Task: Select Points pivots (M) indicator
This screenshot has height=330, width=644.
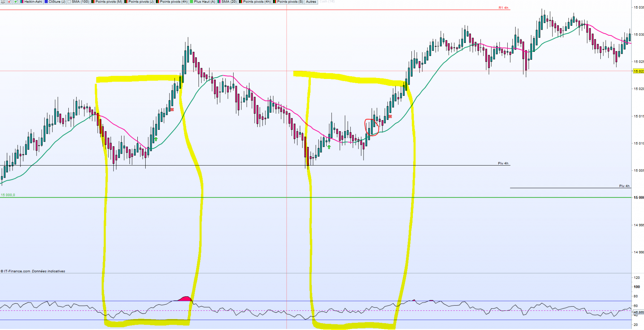Action: [109, 1]
